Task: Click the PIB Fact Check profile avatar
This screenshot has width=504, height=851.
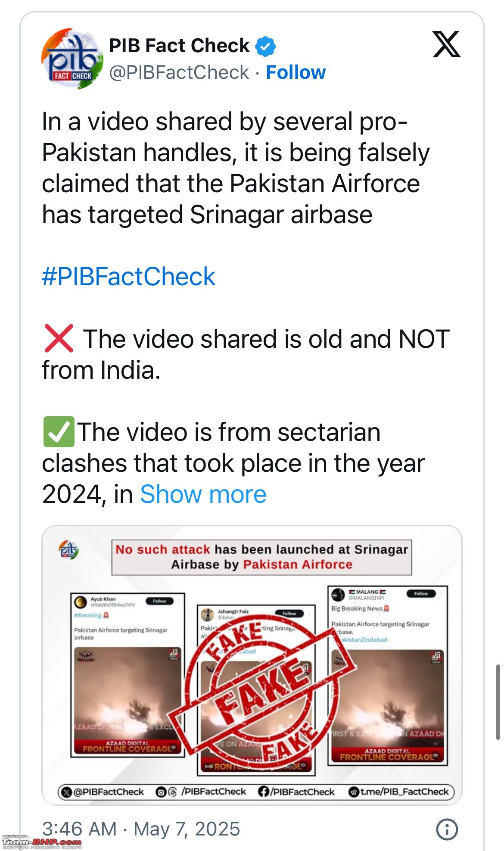Action: point(72,59)
